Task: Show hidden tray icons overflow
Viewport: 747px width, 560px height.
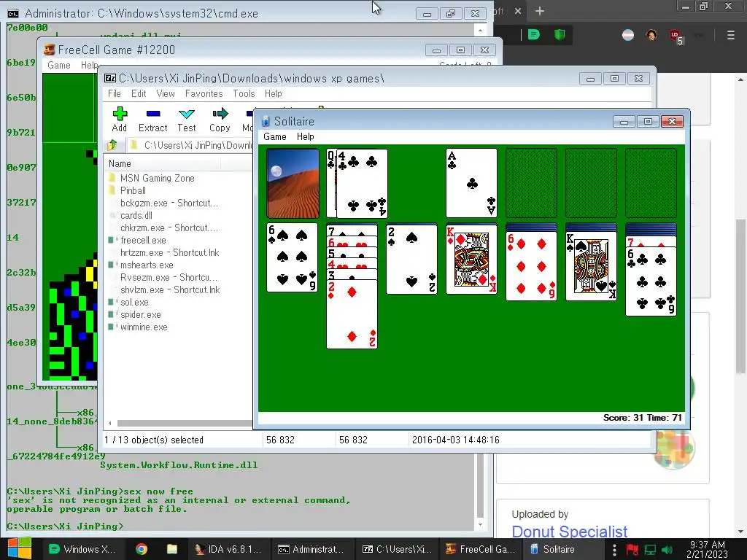Action: (x=614, y=549)
